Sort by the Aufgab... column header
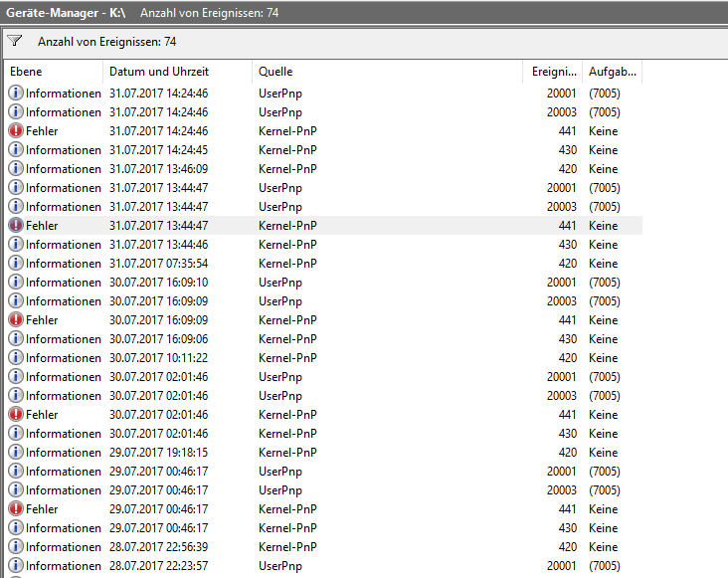This screenshot has height=578, width=728. [x=613, y=72]
